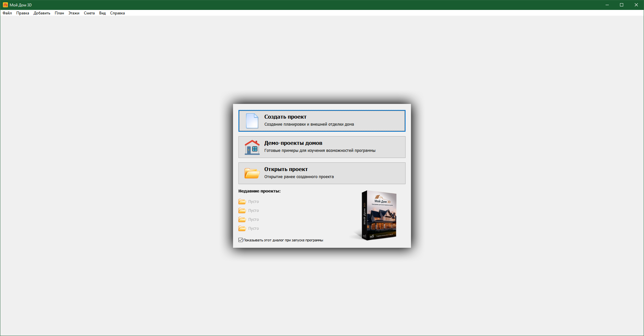
Task: Close the Мой Дом 3D window
Action: pyautogui.click(x=636, y=5)
